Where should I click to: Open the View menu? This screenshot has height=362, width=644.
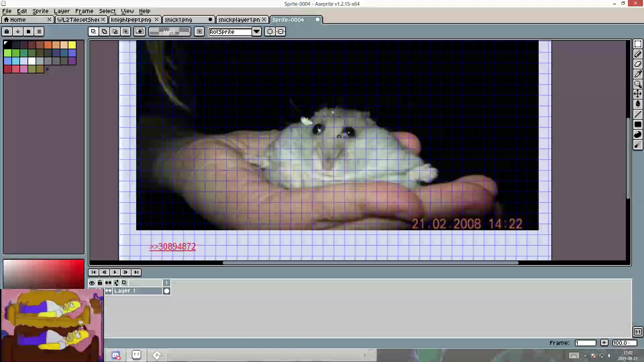tap(127, 11)
